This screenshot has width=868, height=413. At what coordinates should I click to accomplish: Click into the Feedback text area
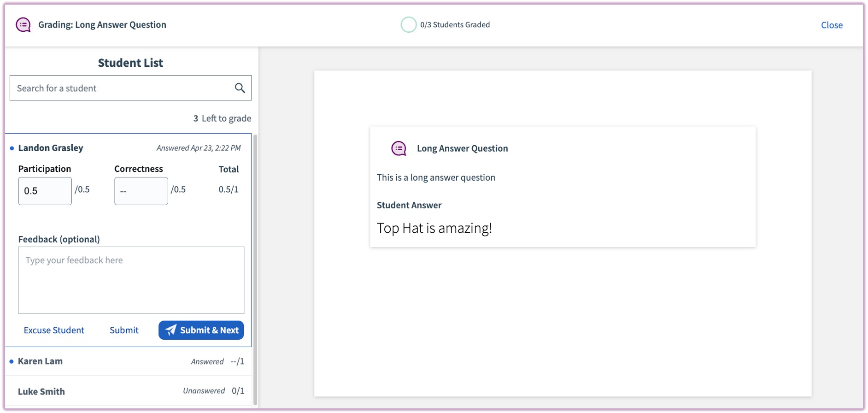[131, 280]
